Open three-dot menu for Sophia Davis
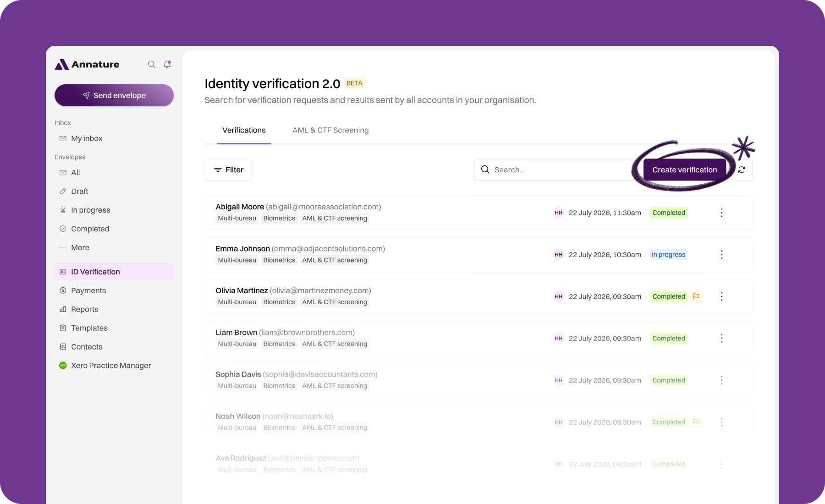Viewport: 825px width, 504px height. (721, 380)
